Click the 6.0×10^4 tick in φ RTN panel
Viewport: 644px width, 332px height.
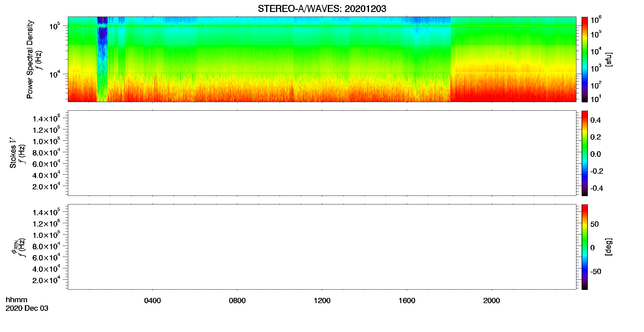(46, 257)
